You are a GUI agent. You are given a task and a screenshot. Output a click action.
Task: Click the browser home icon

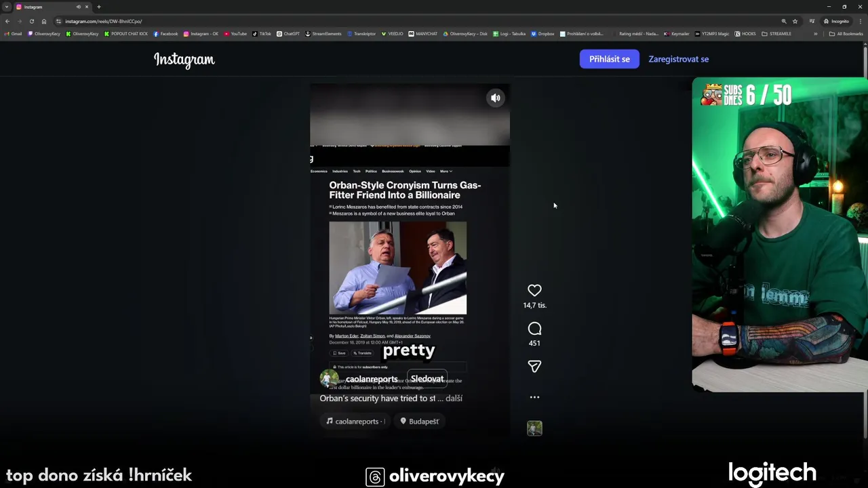point(44,21)
